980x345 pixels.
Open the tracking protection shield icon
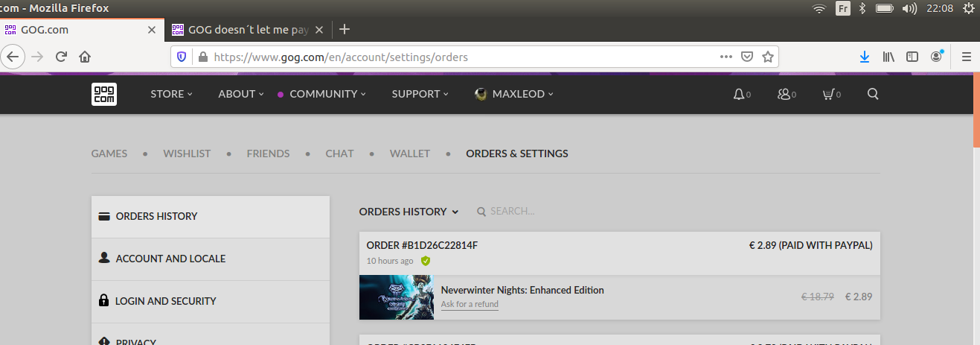click(x=182, y=57)
